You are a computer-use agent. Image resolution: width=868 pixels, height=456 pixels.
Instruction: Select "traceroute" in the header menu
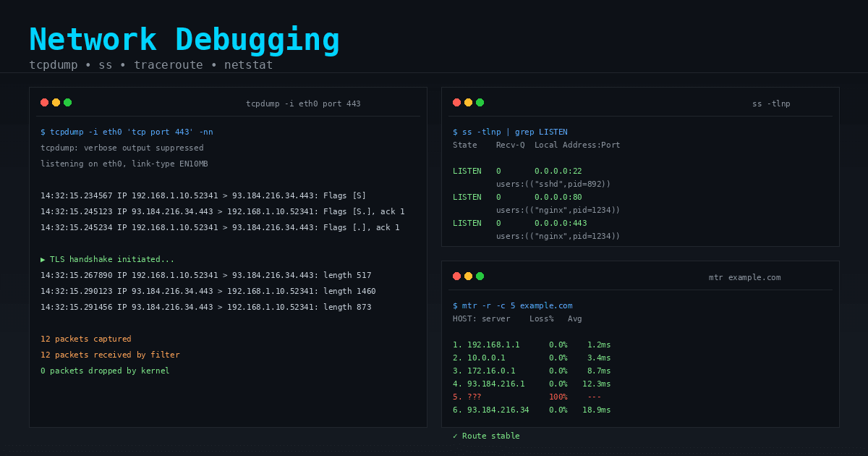[169, 64]
